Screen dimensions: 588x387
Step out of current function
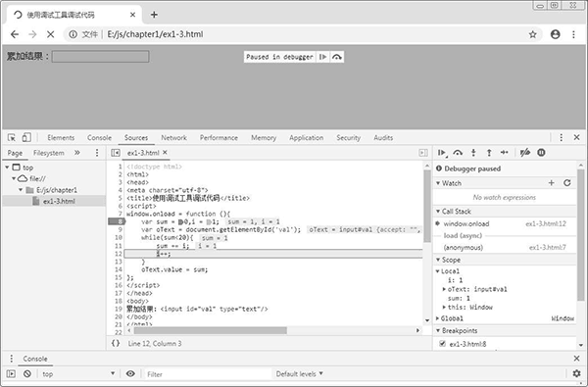489,153
